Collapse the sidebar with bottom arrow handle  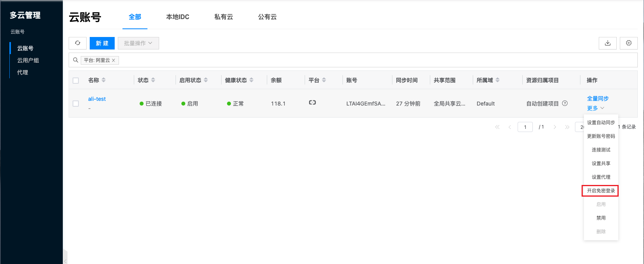[x=65, y=260]
